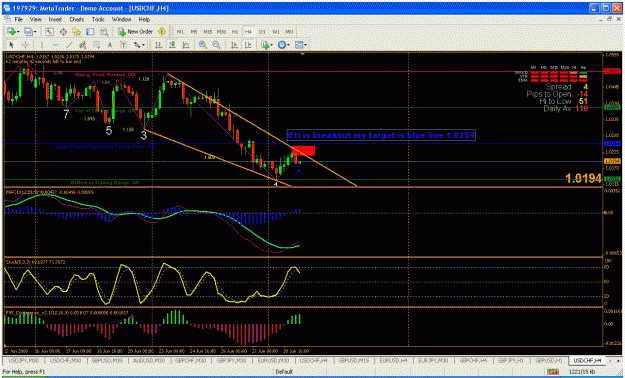The width and height of the screenshot is (625, 378).
Task: Expand the New Chart dropdown arrow
Action: (x=18, y=32)
